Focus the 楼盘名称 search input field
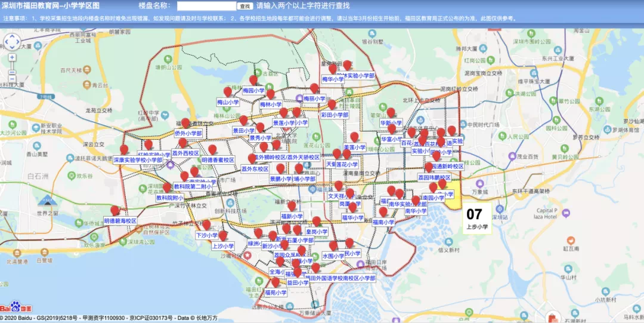 point(207,6)
